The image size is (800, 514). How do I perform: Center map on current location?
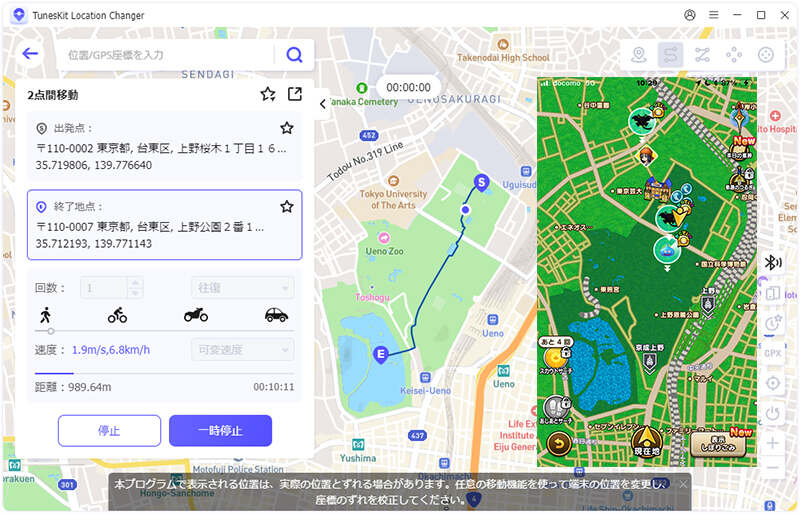point(773,383)
